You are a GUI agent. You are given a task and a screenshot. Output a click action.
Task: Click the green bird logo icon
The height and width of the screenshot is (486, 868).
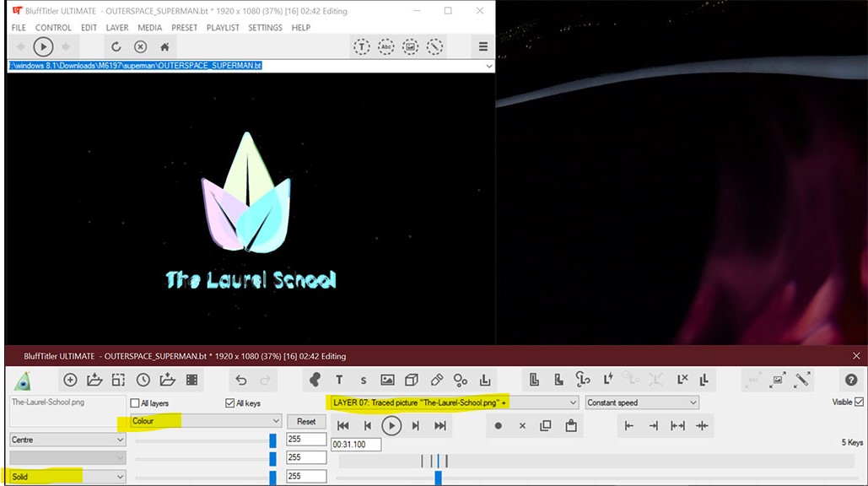point(23,381)
